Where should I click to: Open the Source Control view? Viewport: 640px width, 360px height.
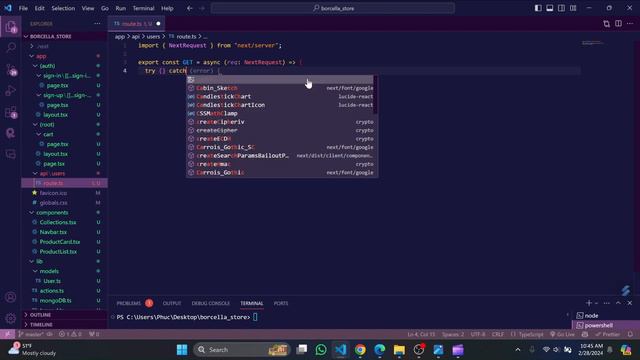11,70
